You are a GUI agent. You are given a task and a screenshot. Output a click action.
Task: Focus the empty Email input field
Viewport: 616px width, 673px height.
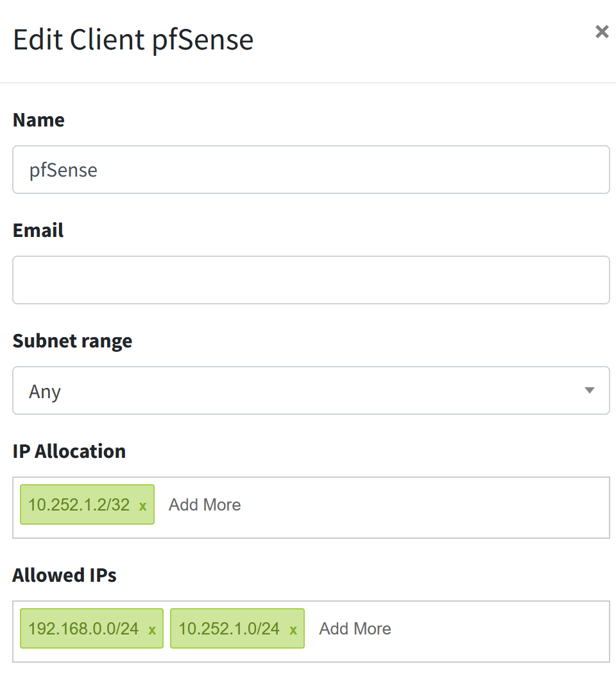[311, 280]
